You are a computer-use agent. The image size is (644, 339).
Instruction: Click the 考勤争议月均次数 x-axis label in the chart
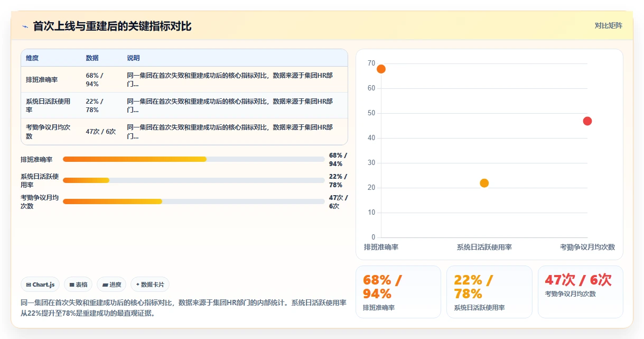click(587, 248)
